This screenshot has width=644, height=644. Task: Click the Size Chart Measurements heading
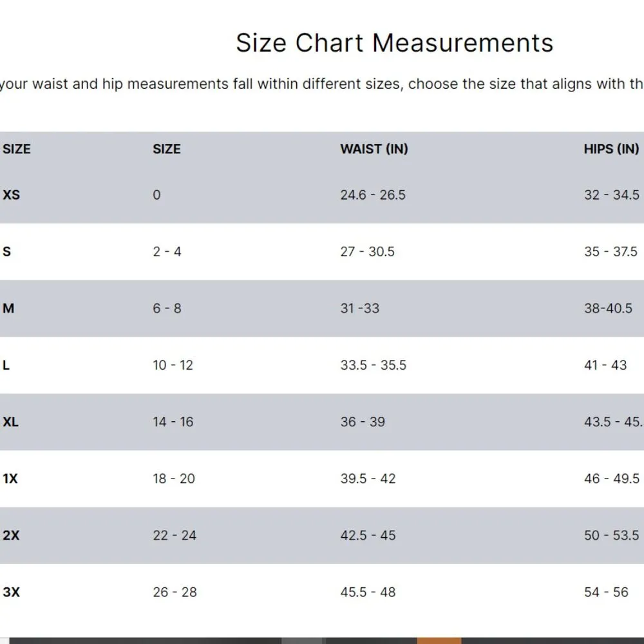[x=394, y=43]
